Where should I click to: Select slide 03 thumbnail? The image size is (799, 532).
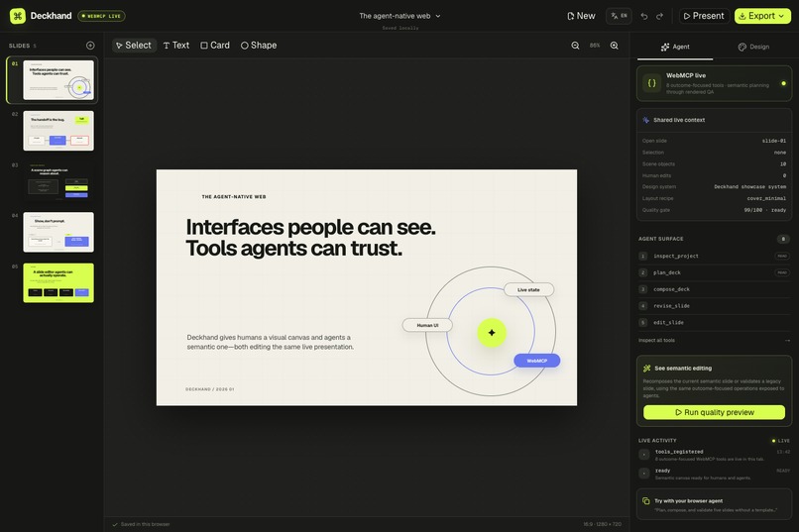[58, 181]
